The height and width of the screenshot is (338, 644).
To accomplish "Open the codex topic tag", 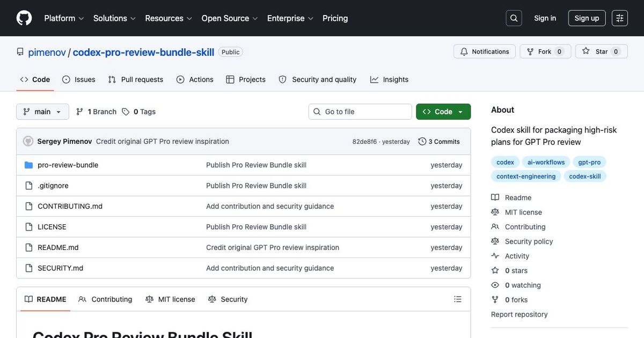I will (x=505, y=162).
